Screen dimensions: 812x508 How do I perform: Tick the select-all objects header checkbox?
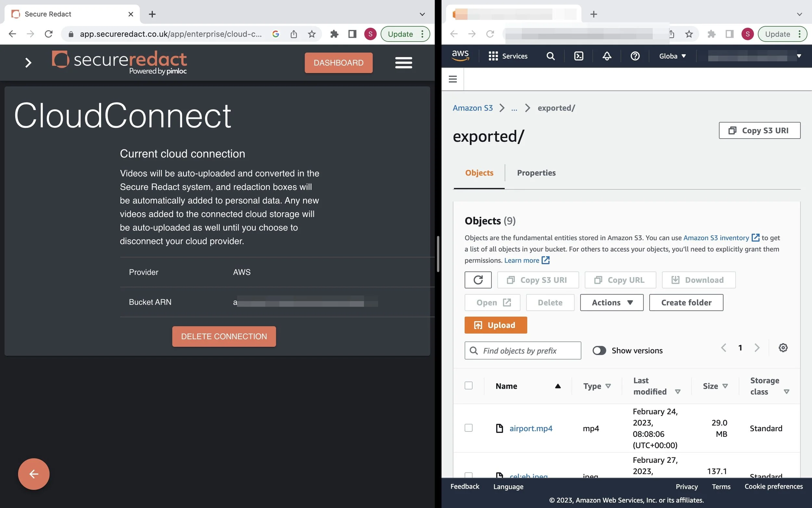[x=468, y=386]
